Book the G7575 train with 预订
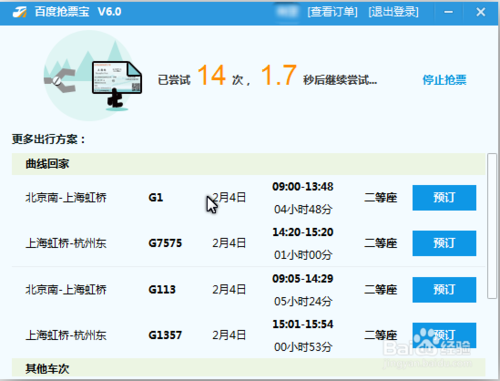This screenshot has height=381, width=500. coord(444,243)
